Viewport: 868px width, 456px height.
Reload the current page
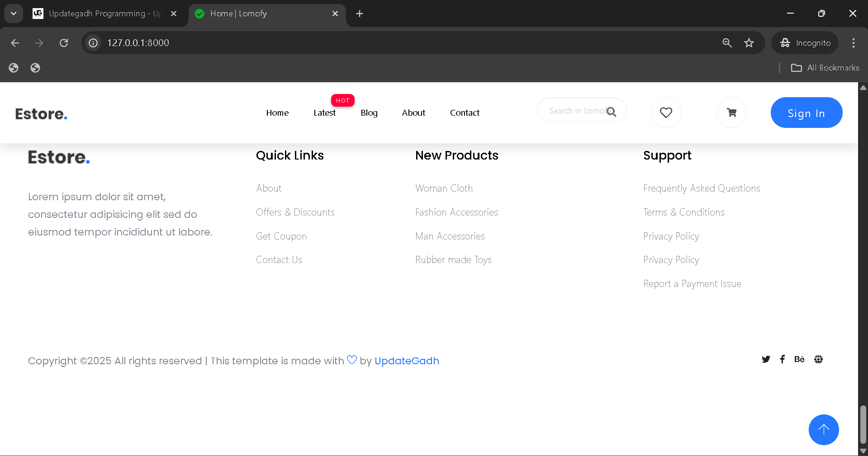(x=64, y=42)
